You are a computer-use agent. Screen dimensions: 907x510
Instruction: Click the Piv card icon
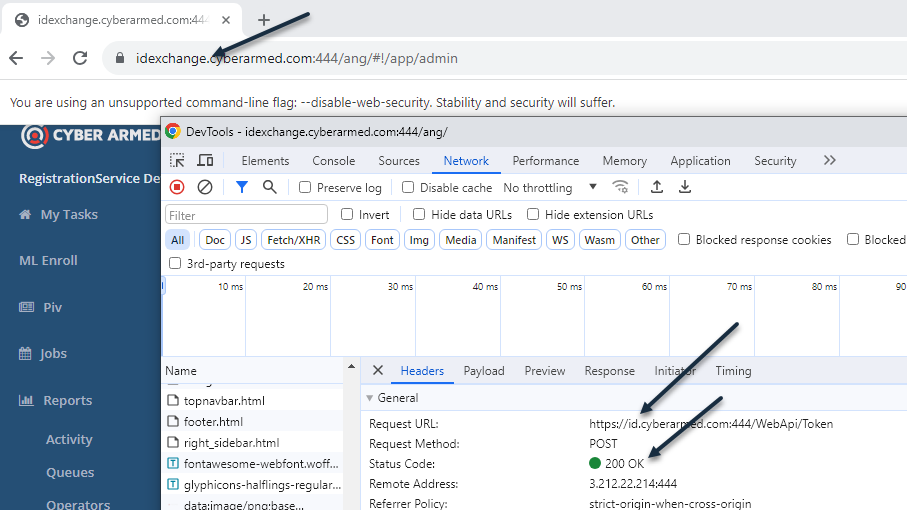tap(26, 307)
